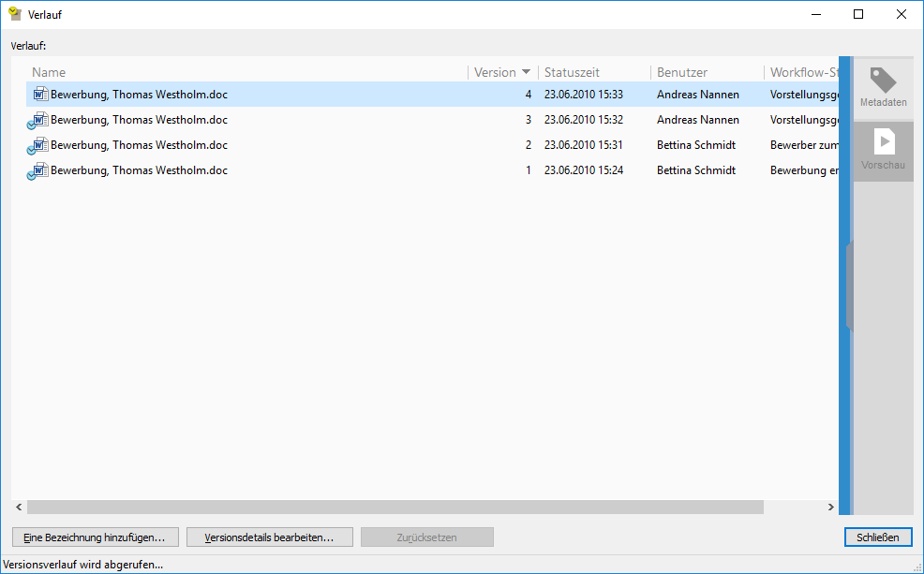Click the Workflow-Status column header
The image size is (924, 574).
tap(802, 72)
